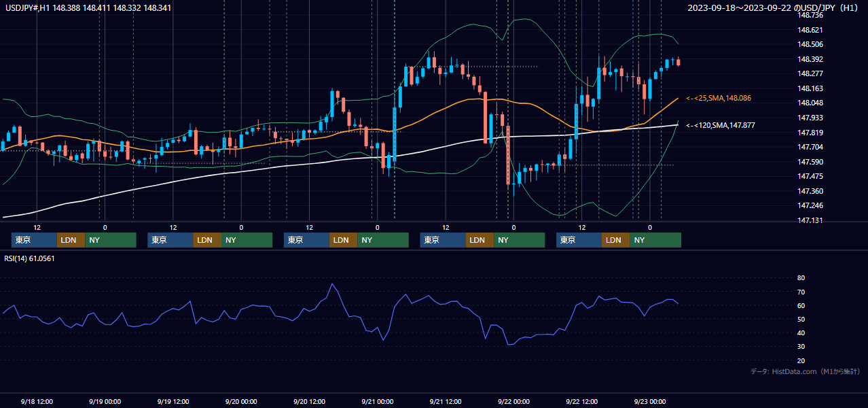Click price axis value 148.621

810,30
